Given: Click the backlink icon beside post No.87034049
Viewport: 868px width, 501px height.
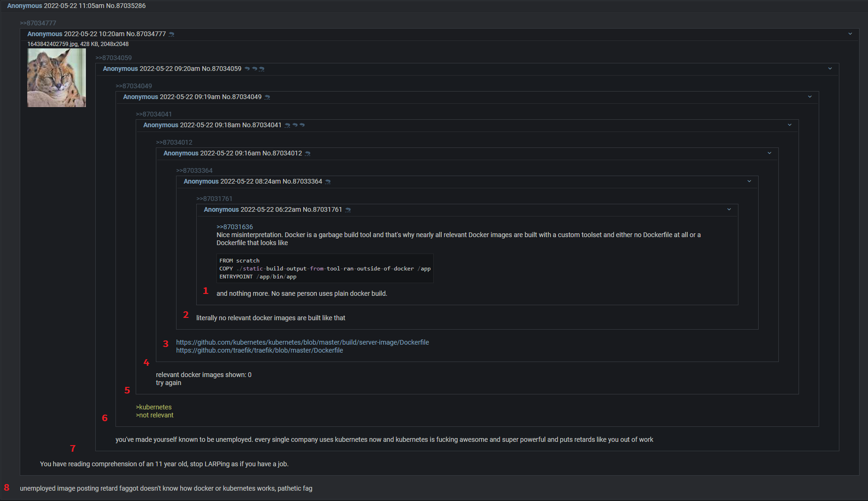Looking at the screenshot, I should pyautogui.click(x=267, y=97).
